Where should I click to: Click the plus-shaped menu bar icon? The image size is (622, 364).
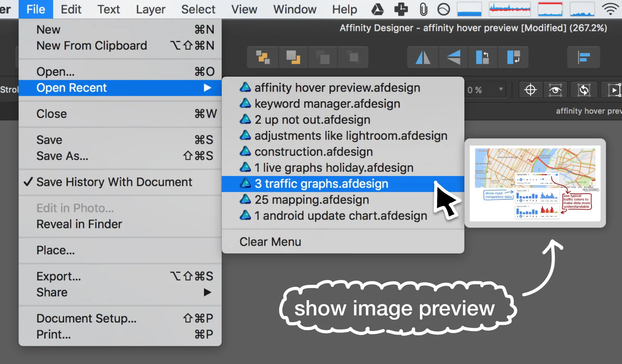click(401, 9)
